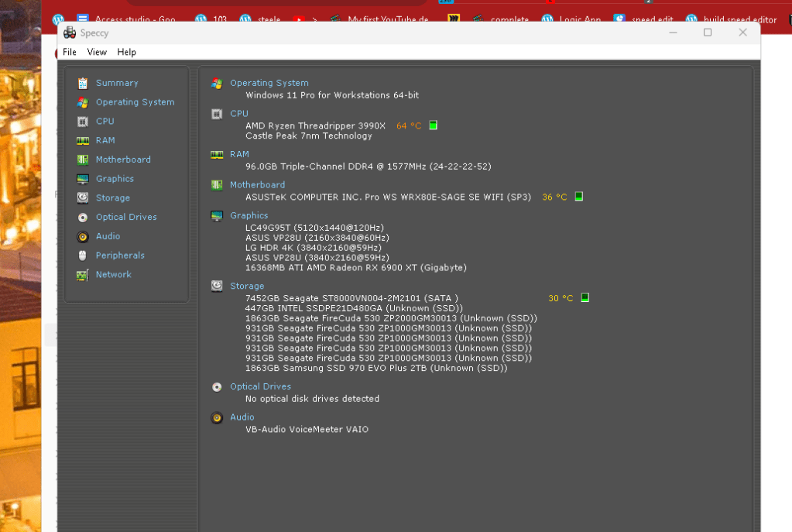Screen dimensions: 792x532
Task: Click the storage temperature 30 °C value
Action: click(x=561, y=298)
